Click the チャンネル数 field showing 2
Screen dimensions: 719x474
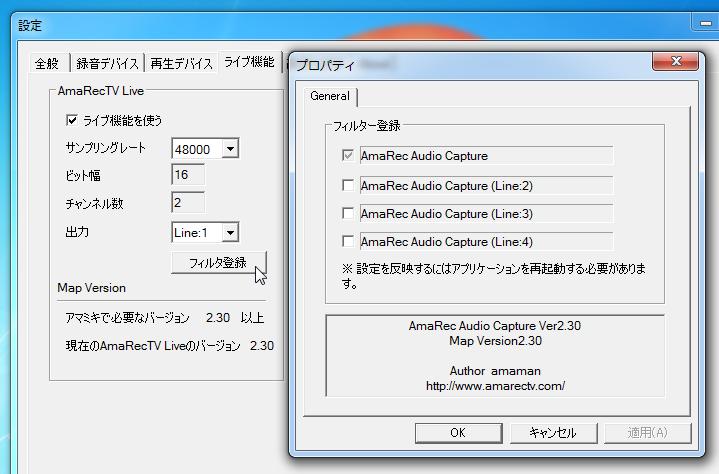(x=188, y=204)
